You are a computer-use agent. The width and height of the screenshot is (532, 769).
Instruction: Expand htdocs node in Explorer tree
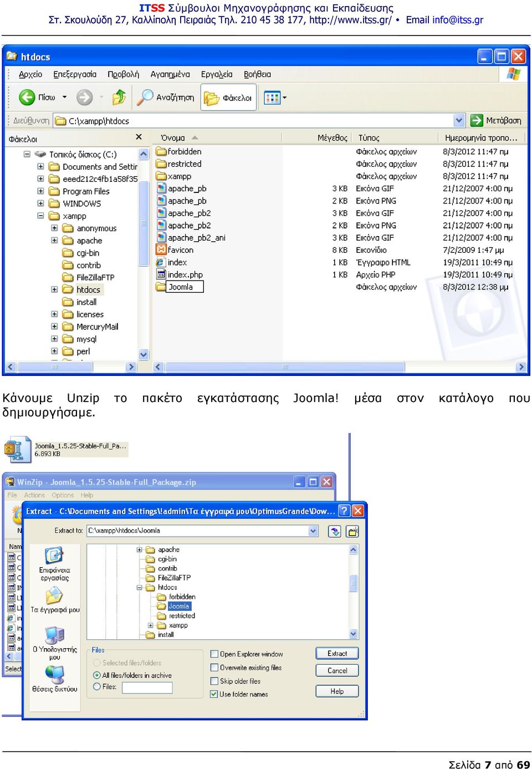[x=54, y=289]
